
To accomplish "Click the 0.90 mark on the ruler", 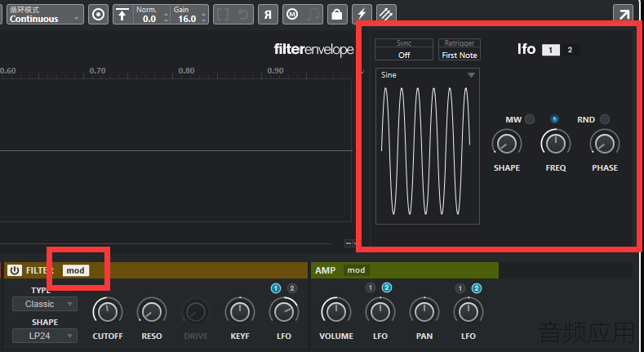I will pyautogui.click(x=275, y=71).
